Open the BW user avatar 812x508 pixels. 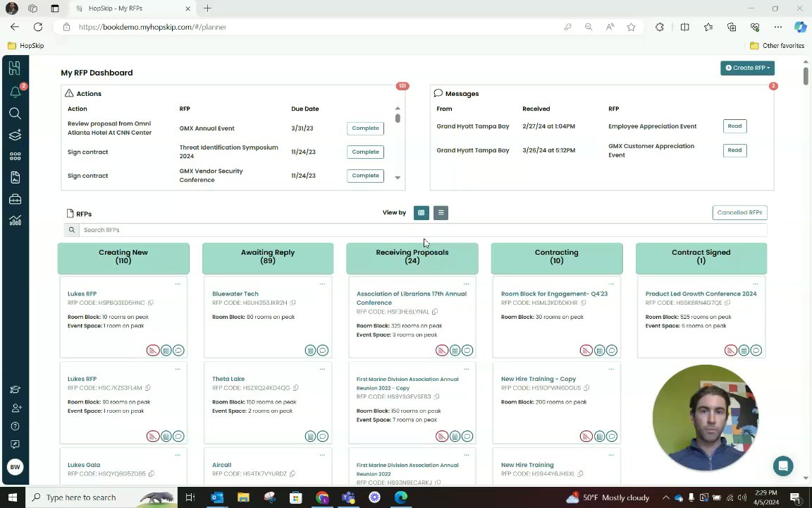[x=15, y=467]
